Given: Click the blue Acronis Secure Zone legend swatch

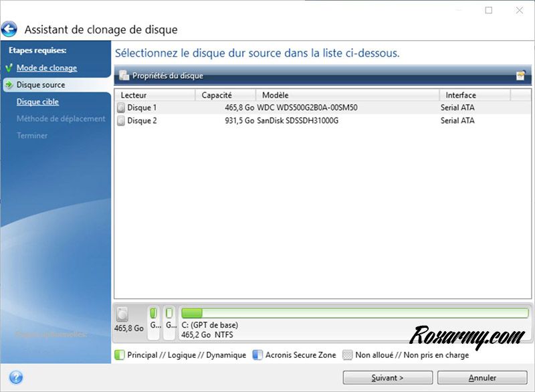Looking at the screenshot, I should [257, 355].
